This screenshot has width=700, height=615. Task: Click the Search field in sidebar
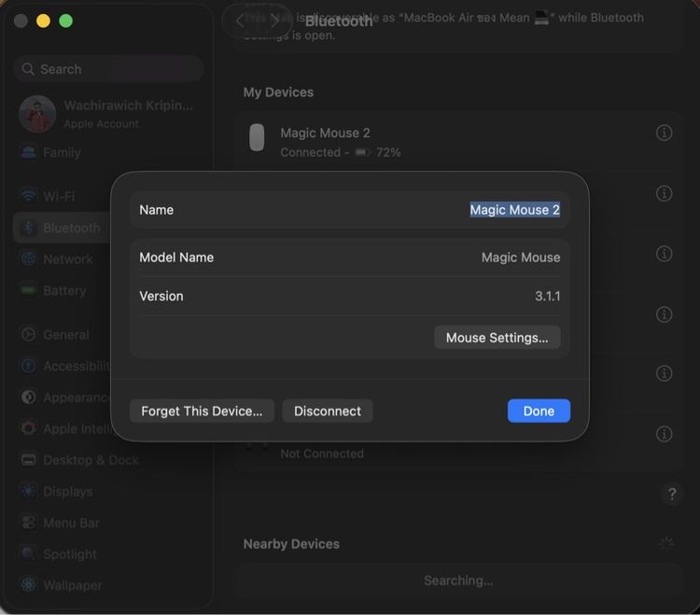pyautogui.click(x=108, y=69)
